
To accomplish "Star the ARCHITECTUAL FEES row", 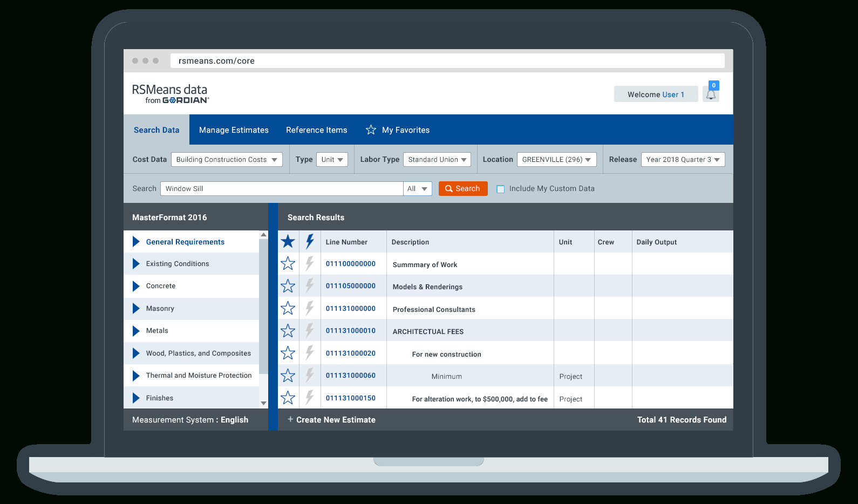I will pyautogui.click(x=288, y=331).
